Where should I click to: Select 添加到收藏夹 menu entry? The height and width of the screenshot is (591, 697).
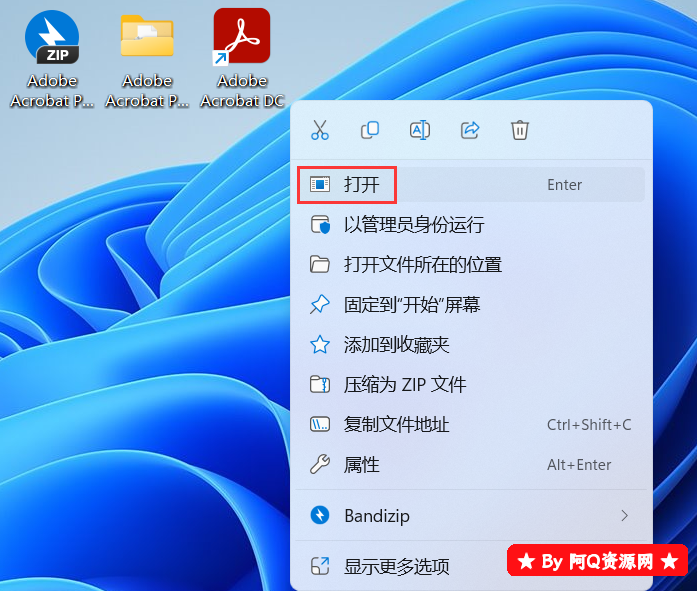click(471, 345)
